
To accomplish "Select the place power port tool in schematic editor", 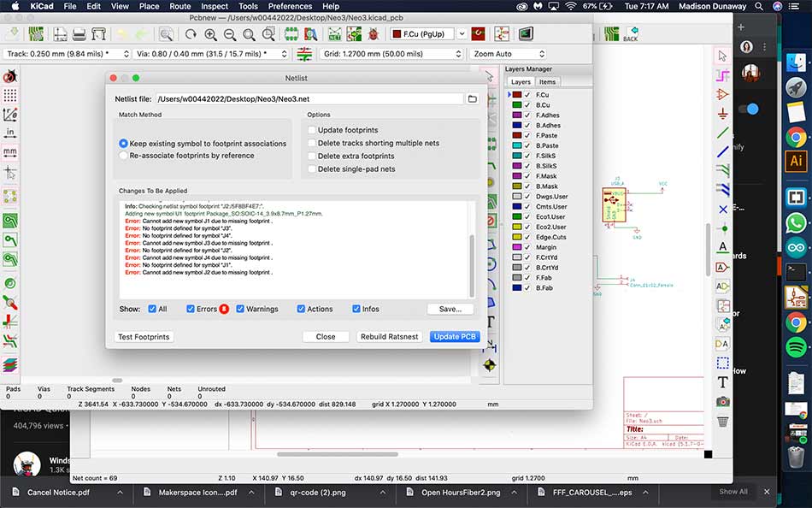I will click(x=723, y=114).
